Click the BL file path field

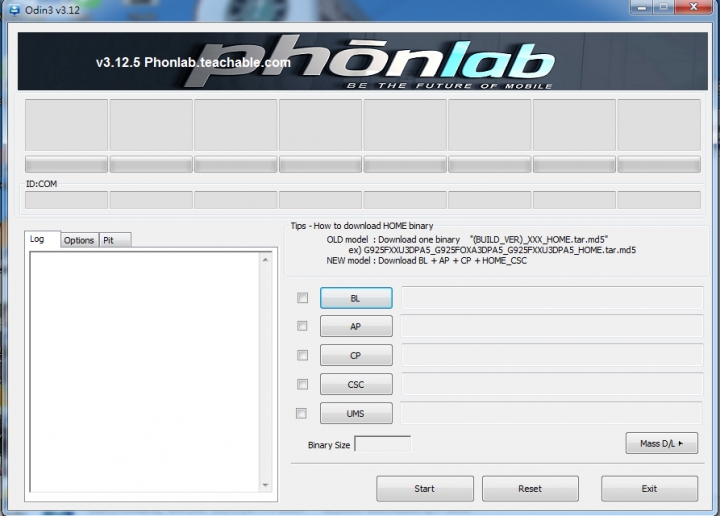pyautogui.click(x=552, y=298)
